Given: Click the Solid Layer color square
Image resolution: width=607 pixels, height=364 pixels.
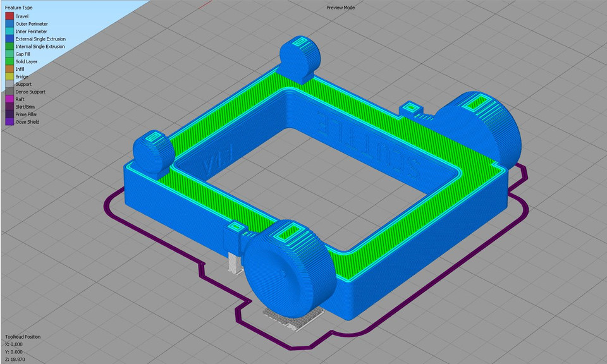Looking at the screenshot, I should [x=8, y=61].
